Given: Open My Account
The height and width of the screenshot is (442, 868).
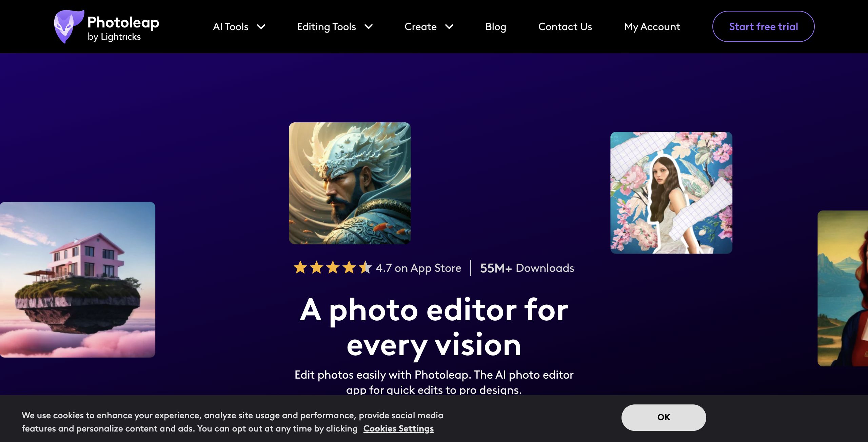Looking at the screenshot, I should point(652,26).
